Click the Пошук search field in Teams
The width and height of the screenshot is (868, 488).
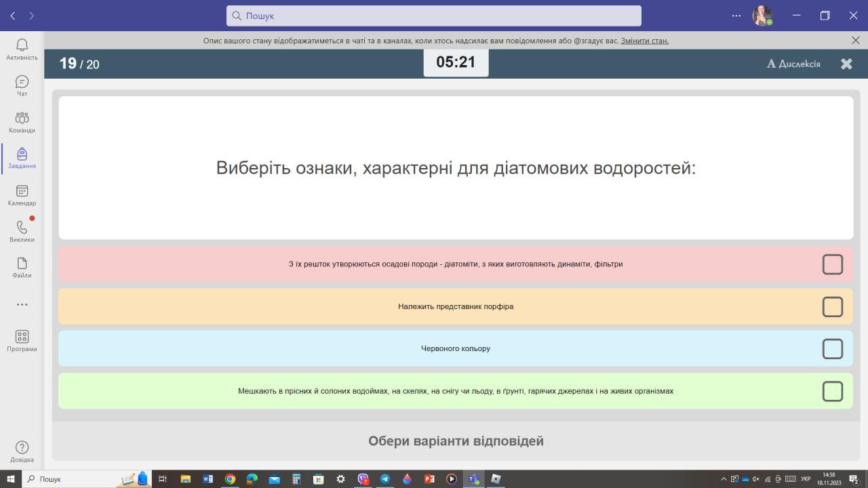[x=434, y=16]
